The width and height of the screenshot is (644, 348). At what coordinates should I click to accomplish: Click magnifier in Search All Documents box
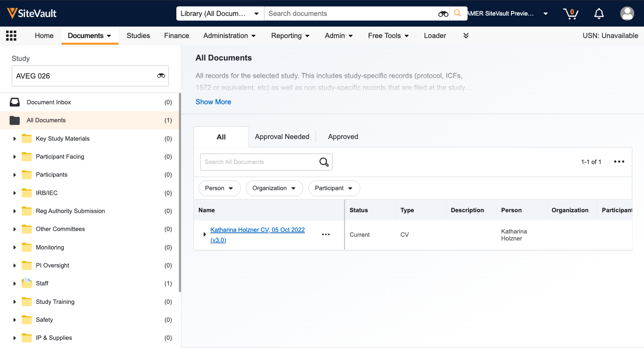coord(324,162)
